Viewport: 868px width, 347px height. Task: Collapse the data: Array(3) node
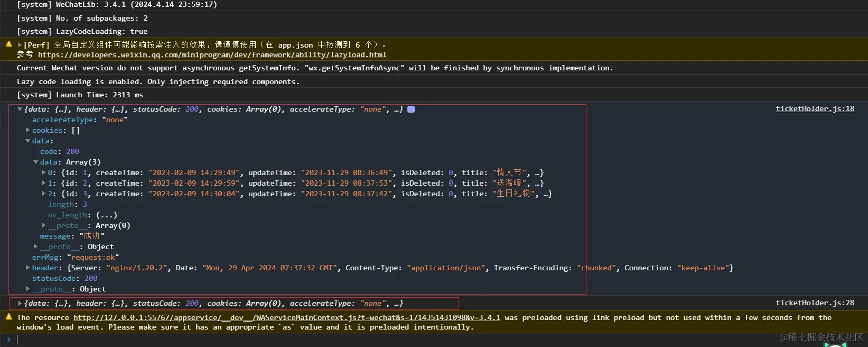36,162
